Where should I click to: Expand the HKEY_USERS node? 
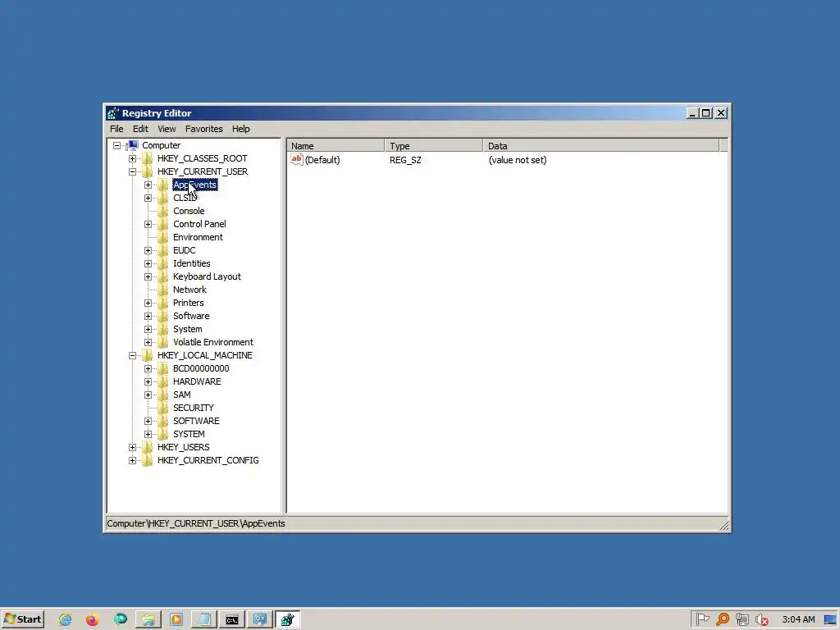[x=132, y=447]
